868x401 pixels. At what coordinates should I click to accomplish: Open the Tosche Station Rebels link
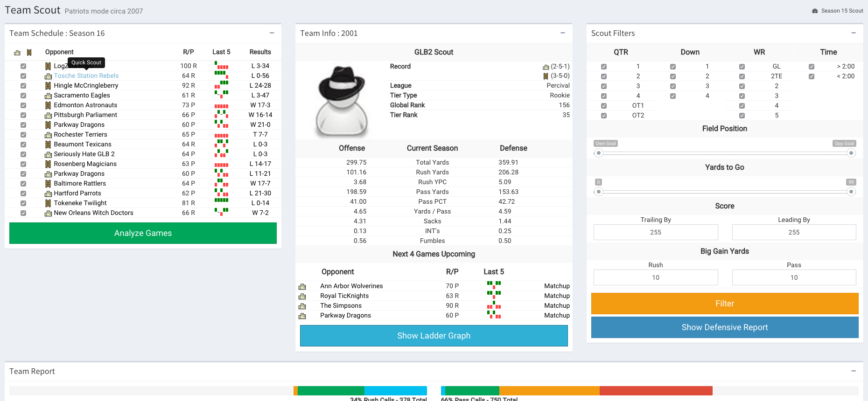pos(86,76)
